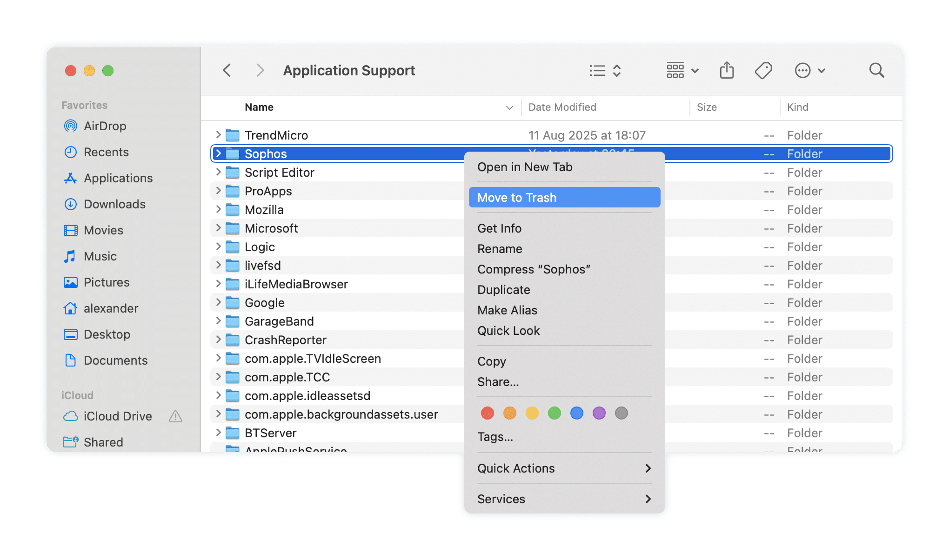Click the Tags icon in the toolbar

click(x=763, y=70)
